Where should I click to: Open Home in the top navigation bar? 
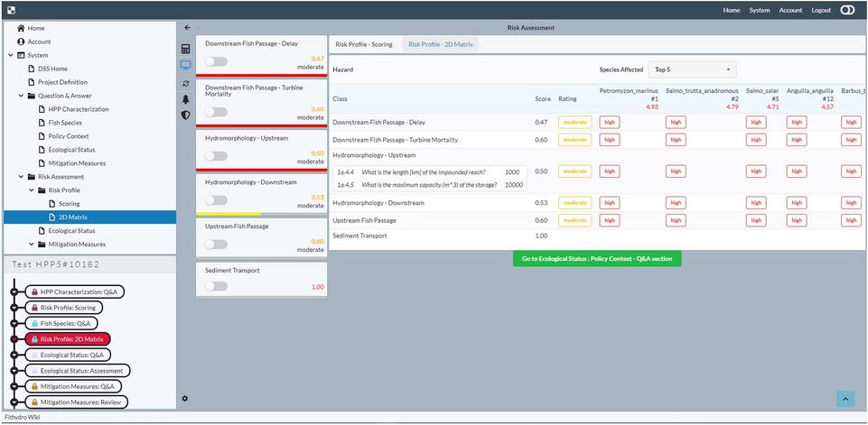click(732, 10)
